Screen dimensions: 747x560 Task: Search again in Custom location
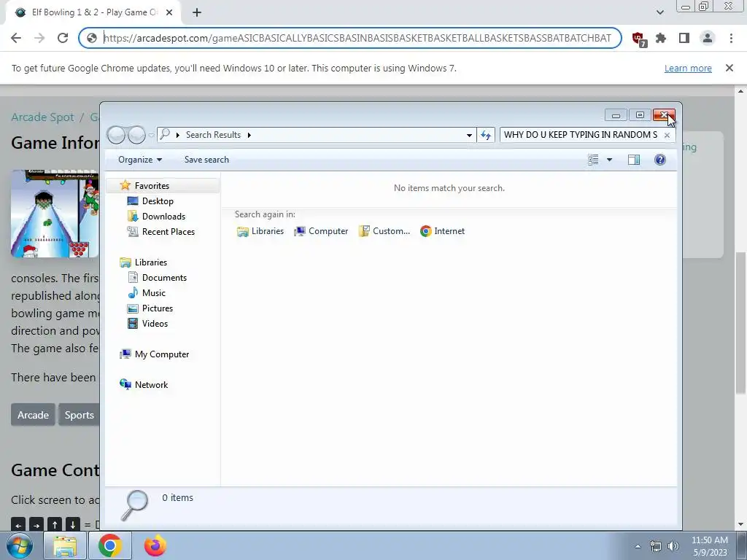384,231
